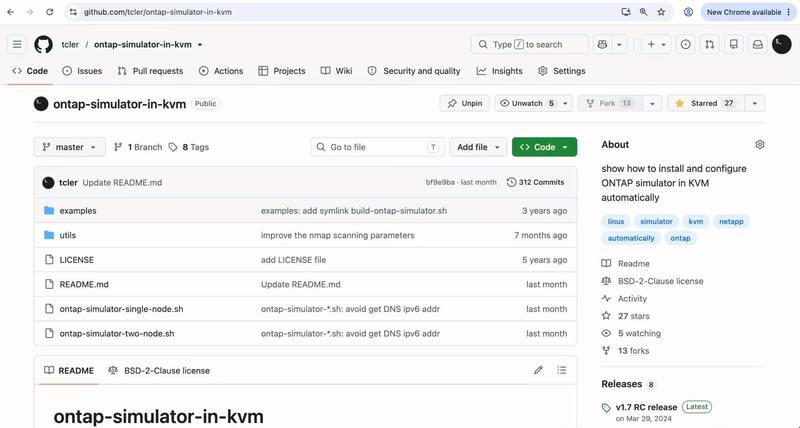The image size is (800, 428).
Task: Unpin the repository
Action: (x=465, y=103)
